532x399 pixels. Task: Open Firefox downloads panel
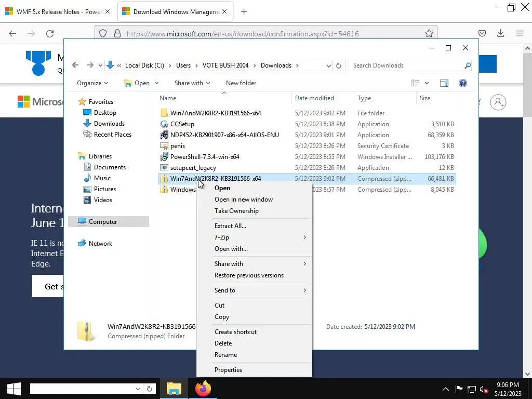(x=500, y=33)
